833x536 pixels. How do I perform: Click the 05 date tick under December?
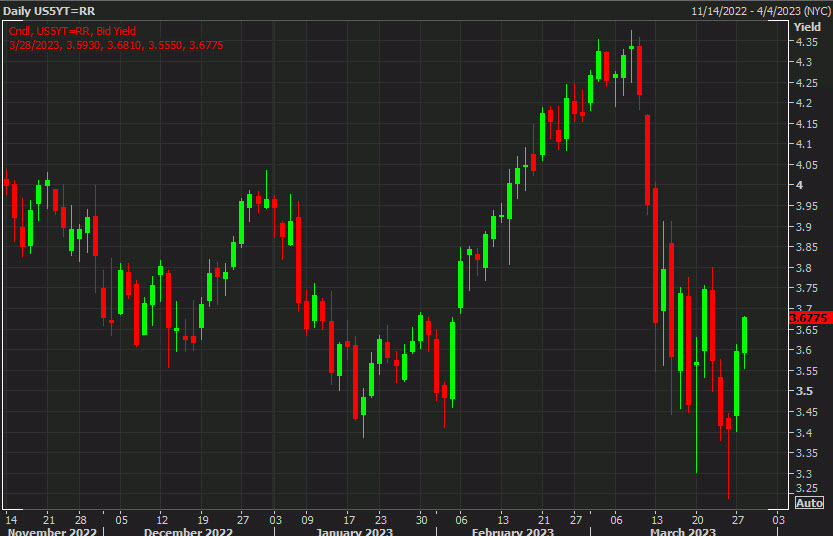121,519
